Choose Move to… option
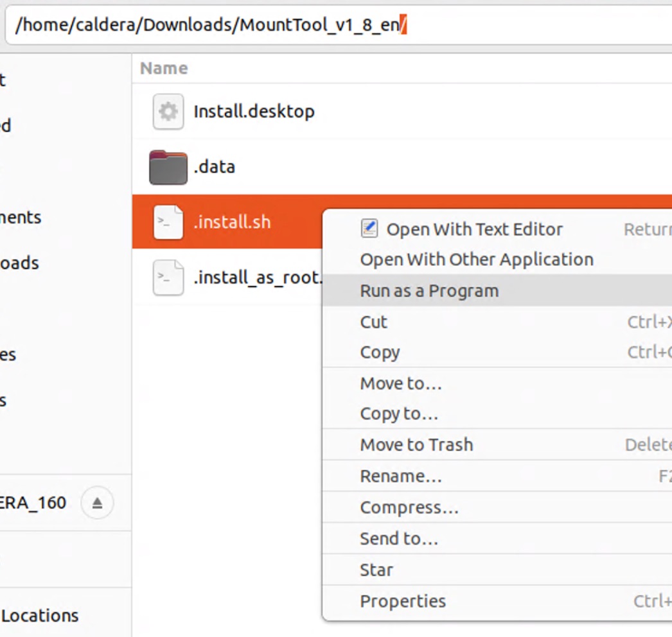The width and height of the screenshot is (672, 637). 401,384
